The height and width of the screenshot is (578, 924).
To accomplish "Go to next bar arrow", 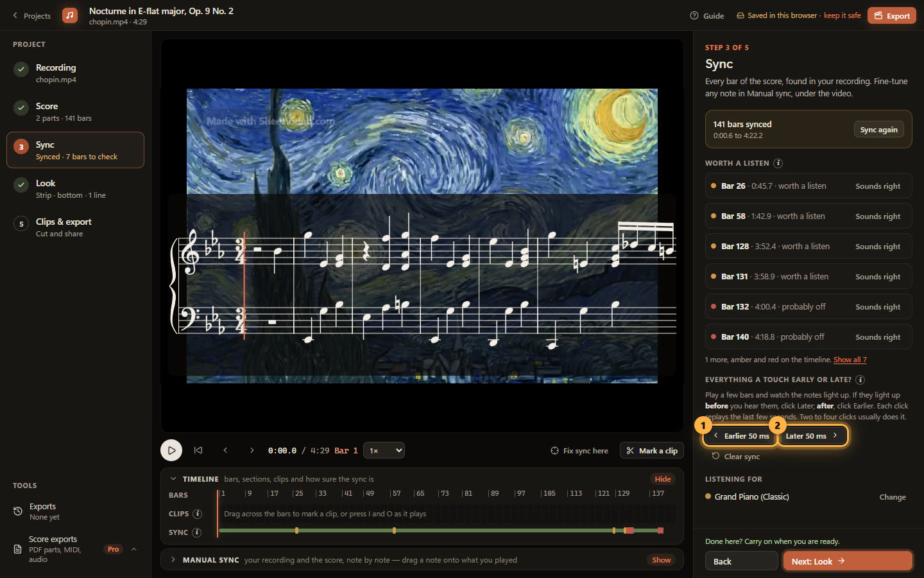I will 252,450.
